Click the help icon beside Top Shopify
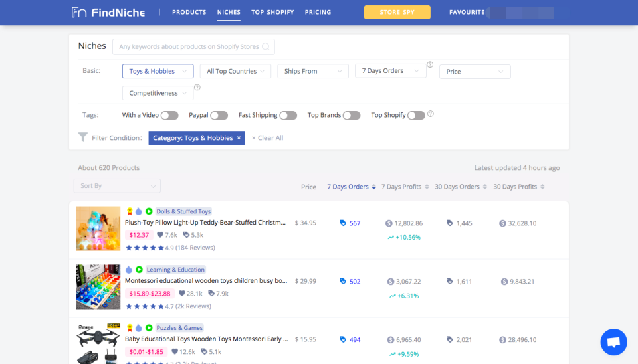 431,114
